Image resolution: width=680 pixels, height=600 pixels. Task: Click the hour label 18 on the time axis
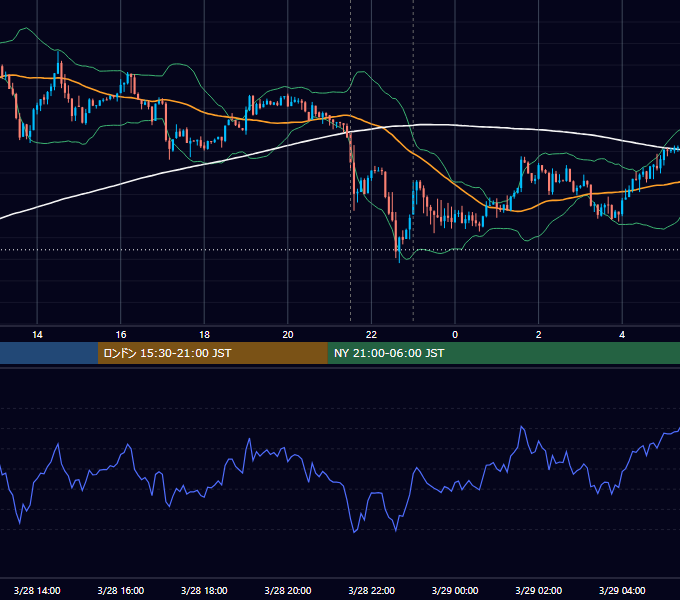204,335
